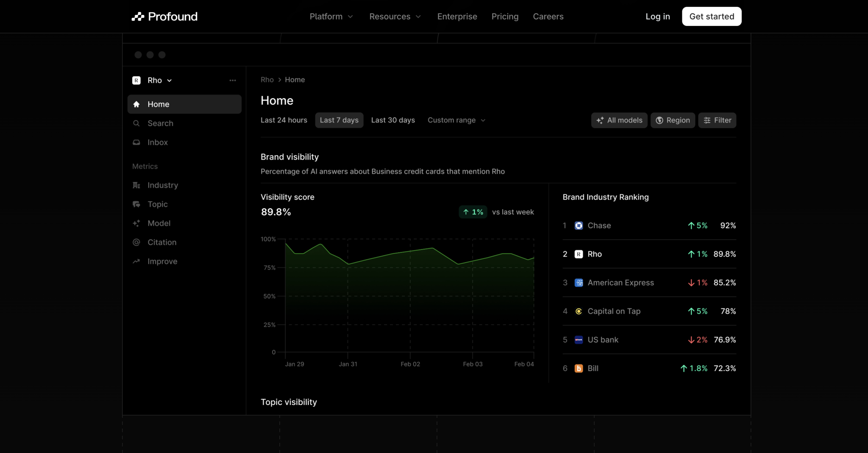Open the Pricing nav item
868x453 pixels.
pyautogui.click(x=505, y=17)
